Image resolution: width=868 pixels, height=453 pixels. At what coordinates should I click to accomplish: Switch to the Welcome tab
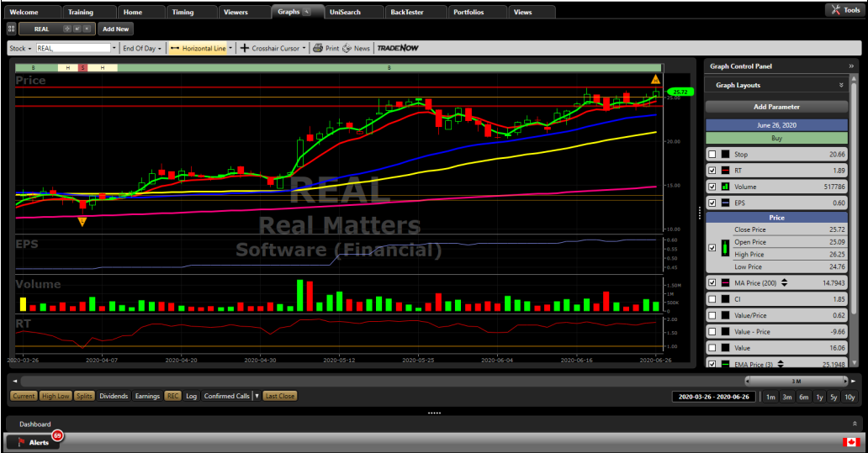[33, 12]
